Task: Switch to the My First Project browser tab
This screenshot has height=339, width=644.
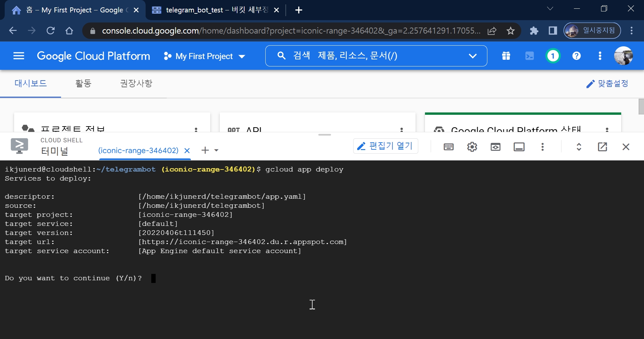Action: click(75, 10)
